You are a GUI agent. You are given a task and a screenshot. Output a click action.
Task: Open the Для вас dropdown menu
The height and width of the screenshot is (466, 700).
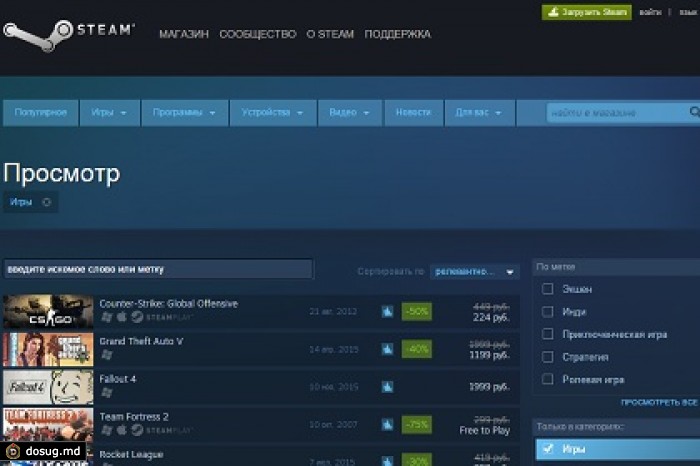click(x=479, y=112)
